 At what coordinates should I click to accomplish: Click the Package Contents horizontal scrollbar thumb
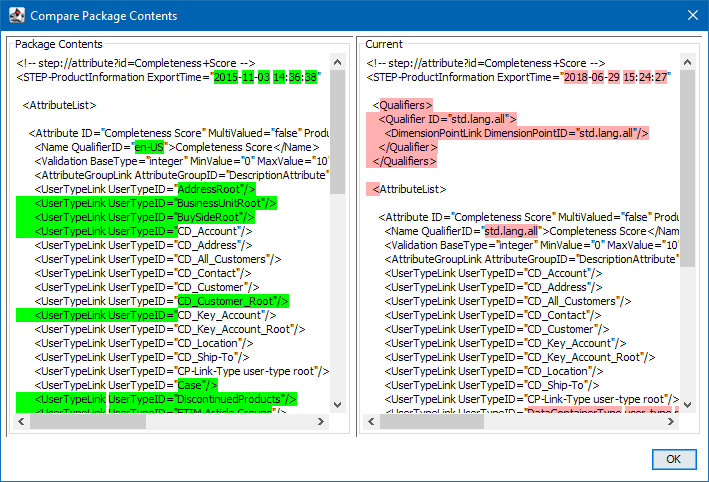88,421
